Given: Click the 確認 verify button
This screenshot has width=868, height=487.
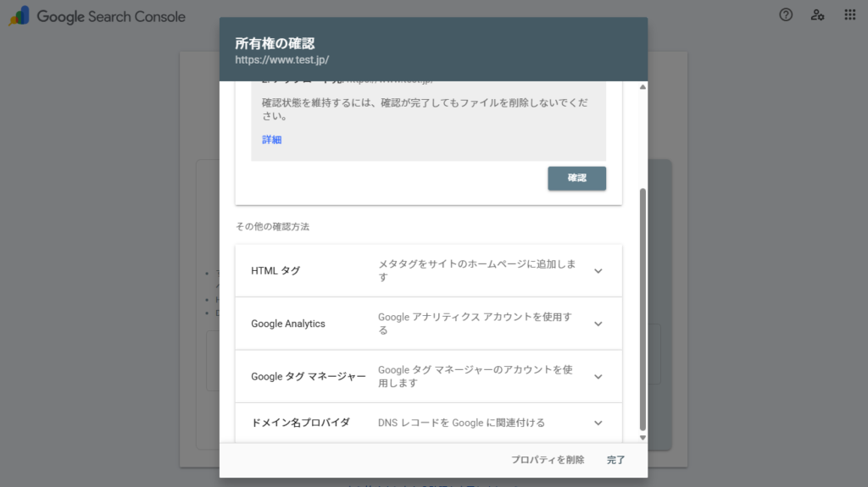Looking at the screenshot, I should click(576, 178).
